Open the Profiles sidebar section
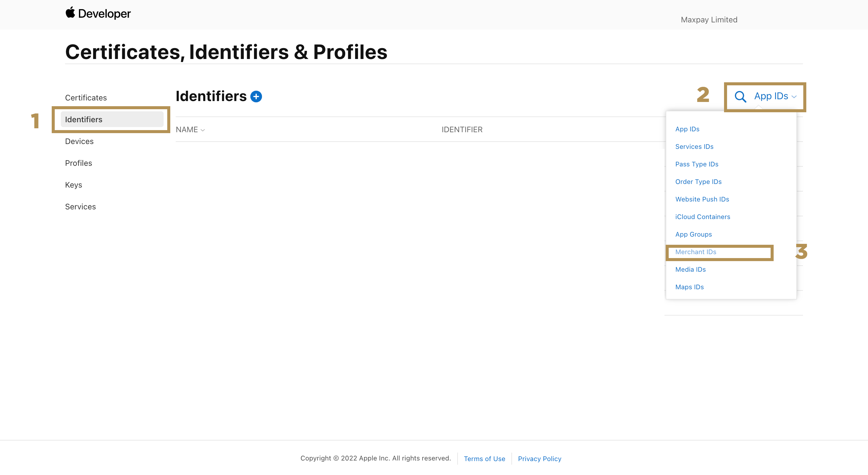This screenshot has height=475, width=868. pyautogui.click(x=78, y=163)
